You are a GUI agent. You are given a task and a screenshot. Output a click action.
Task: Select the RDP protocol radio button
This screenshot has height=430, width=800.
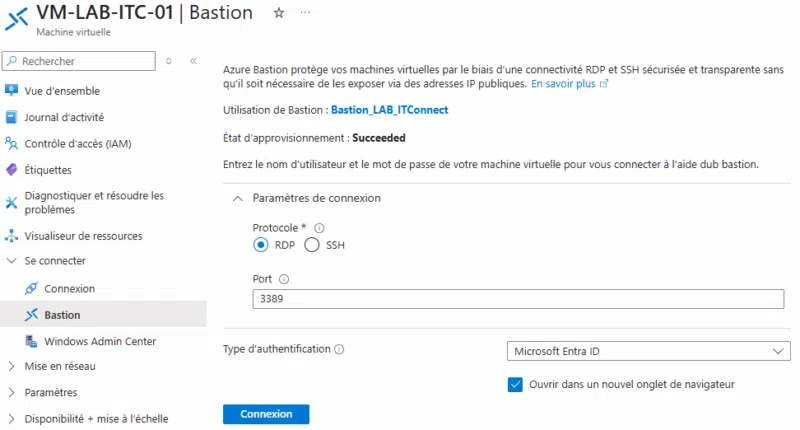pyautogui.click(x=261, y=245)
